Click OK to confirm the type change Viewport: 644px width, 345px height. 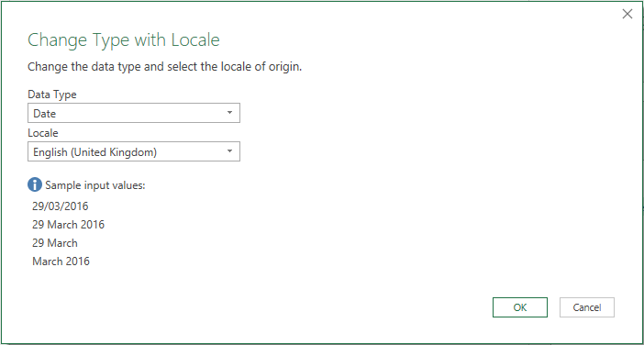point(519,307)
